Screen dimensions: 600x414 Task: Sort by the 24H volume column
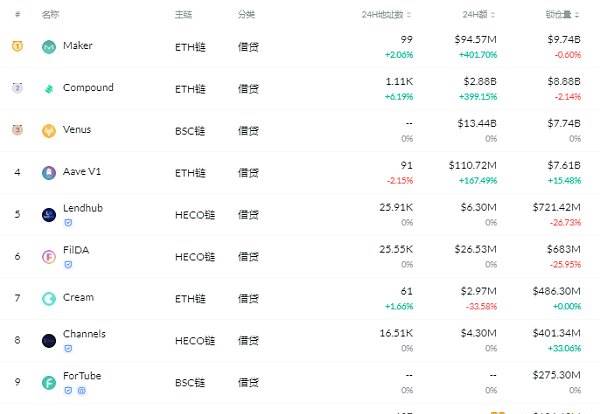tap(479, 15)
